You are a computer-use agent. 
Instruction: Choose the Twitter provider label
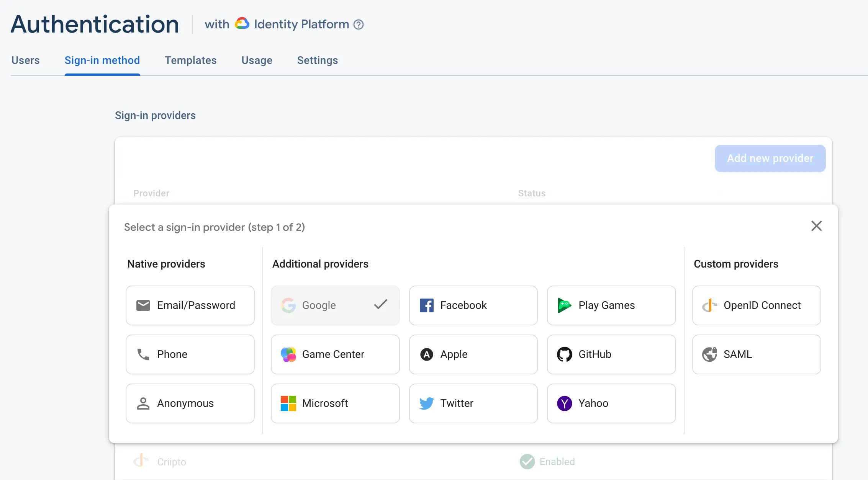[457, 403]
